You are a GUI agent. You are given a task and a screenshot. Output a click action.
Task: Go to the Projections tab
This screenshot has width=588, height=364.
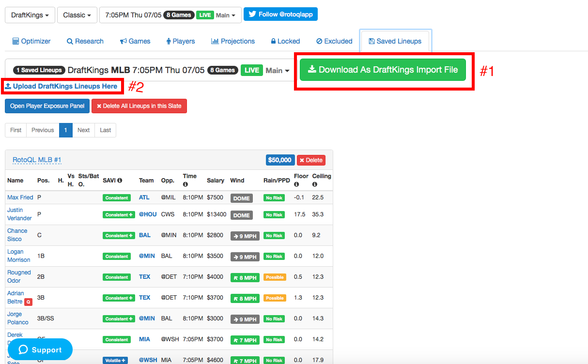233,41
